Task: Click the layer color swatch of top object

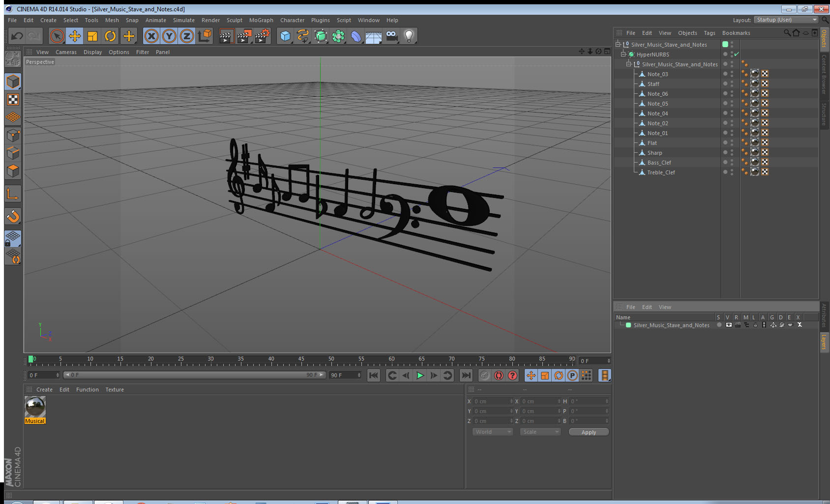Action: (x=725, y=44)
